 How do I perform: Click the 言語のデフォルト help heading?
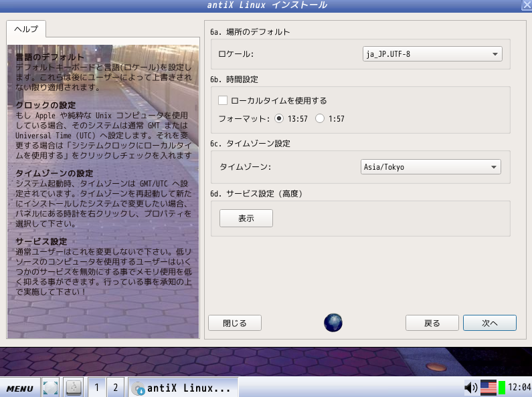click(x=50, y=57)
